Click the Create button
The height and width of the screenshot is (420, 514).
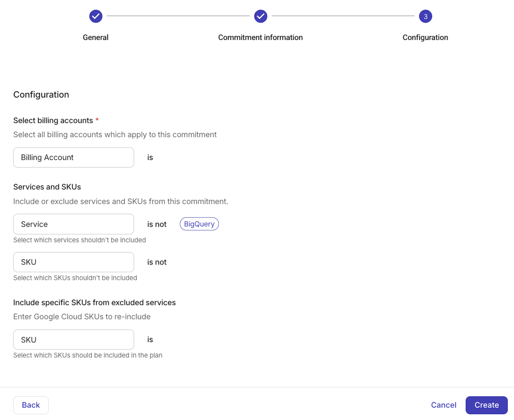point(486,405)
